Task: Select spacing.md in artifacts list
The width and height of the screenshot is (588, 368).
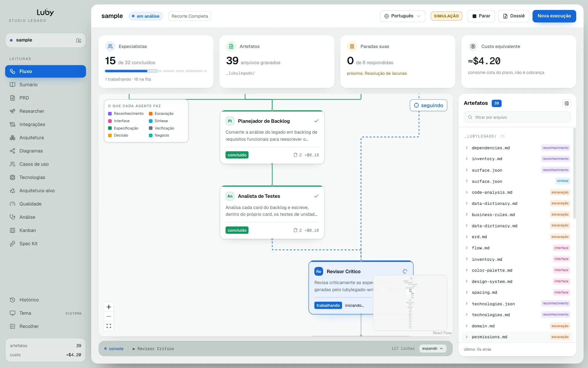Action: coord(517,292)
